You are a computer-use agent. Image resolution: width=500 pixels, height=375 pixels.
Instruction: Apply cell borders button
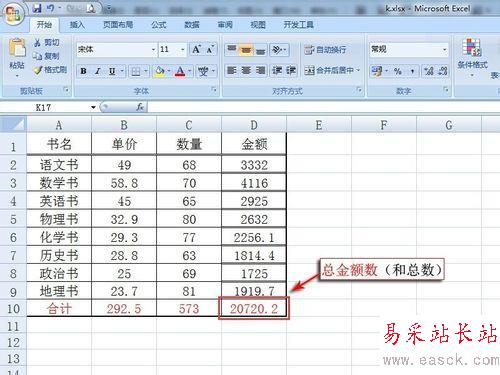[x=136, y=71]
